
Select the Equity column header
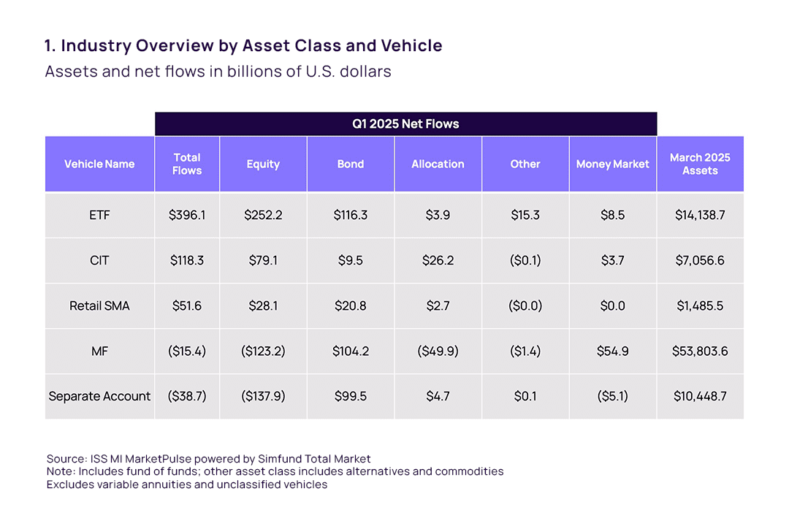coord(263,164)
